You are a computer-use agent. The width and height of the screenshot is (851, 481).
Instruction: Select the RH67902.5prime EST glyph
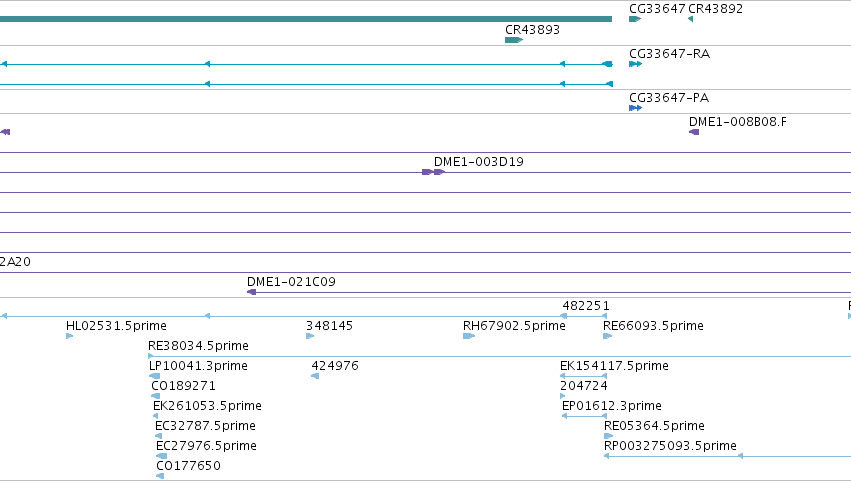point(469,336)
